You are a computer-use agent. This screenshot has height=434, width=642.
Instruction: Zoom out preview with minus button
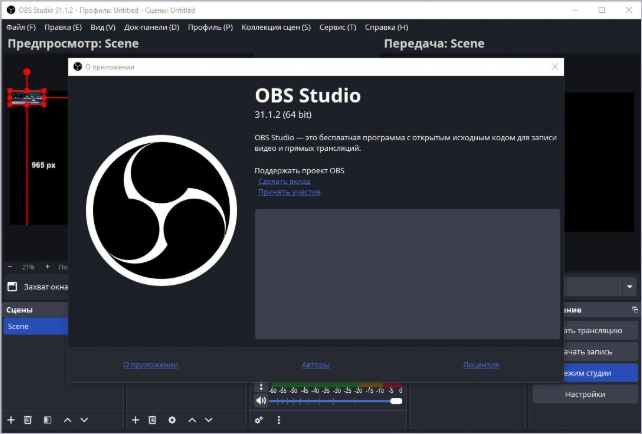[10, 267]
